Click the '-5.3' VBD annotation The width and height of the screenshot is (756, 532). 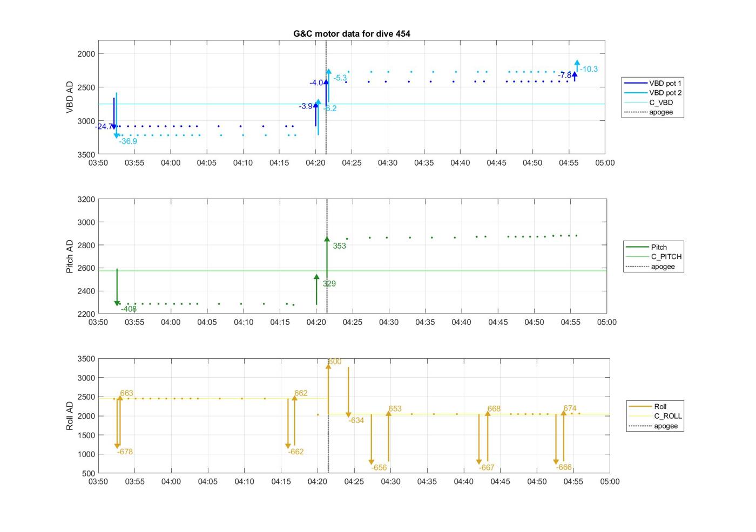(x=340, y=78)
